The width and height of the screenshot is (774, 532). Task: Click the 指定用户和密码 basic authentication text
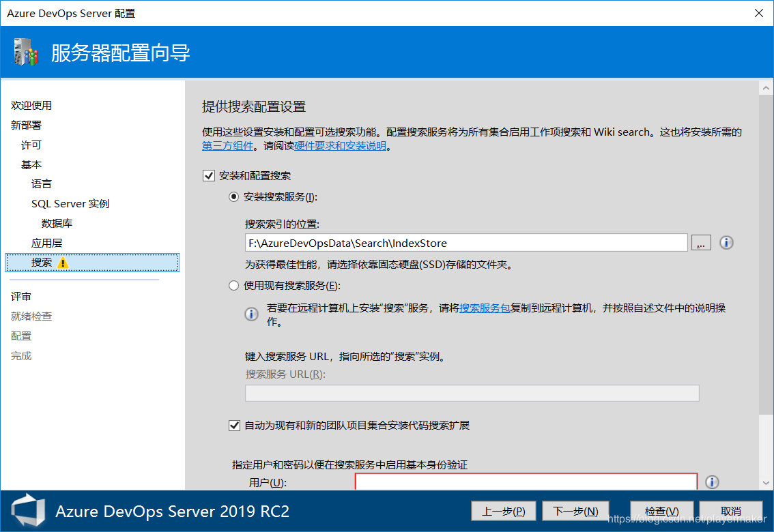(x=349, y=464)
